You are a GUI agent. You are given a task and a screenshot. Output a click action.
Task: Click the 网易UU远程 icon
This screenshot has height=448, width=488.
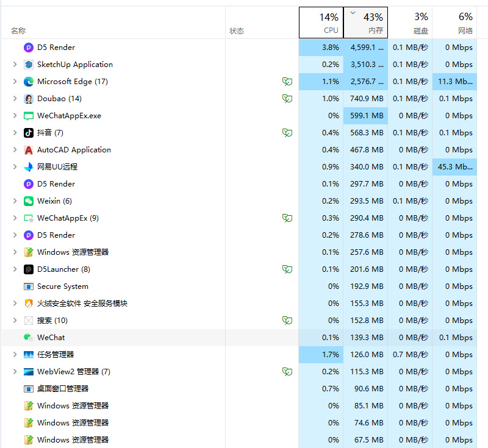[28, 167]
